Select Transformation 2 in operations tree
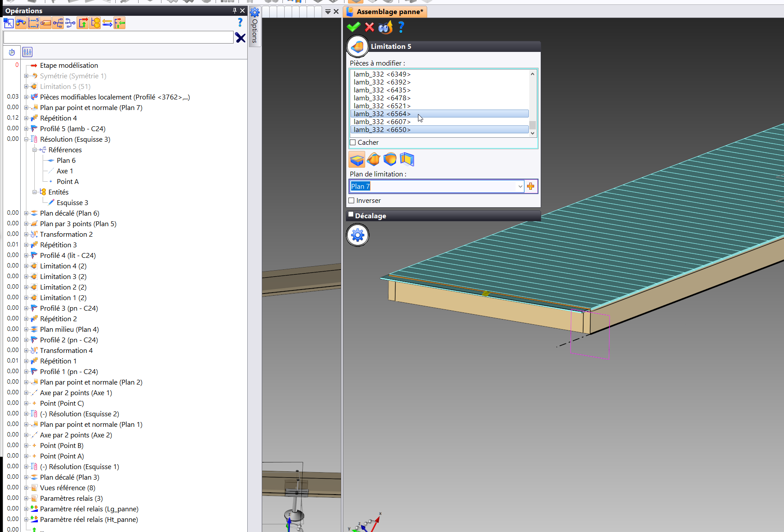784x532 pixels. tap(66, 235)
